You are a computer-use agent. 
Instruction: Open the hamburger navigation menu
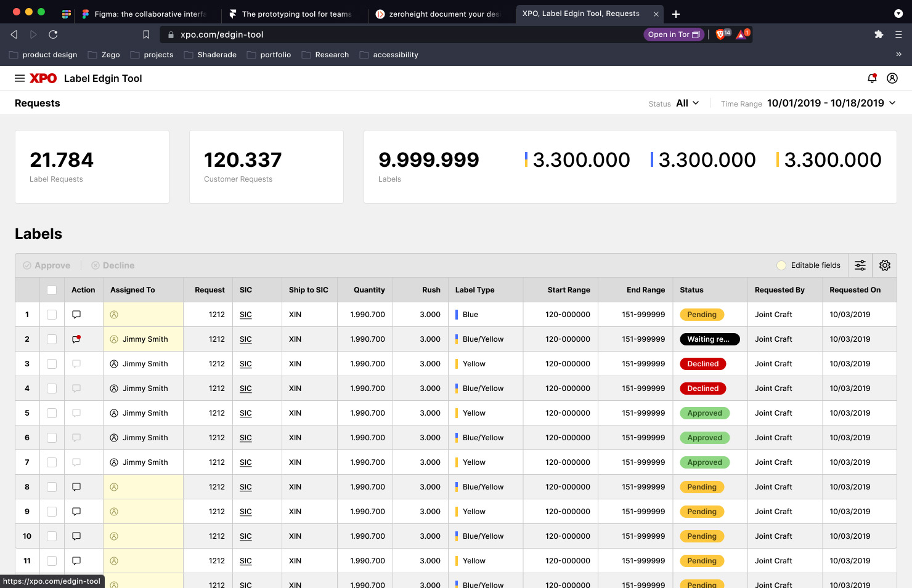[x=20, y=78]
